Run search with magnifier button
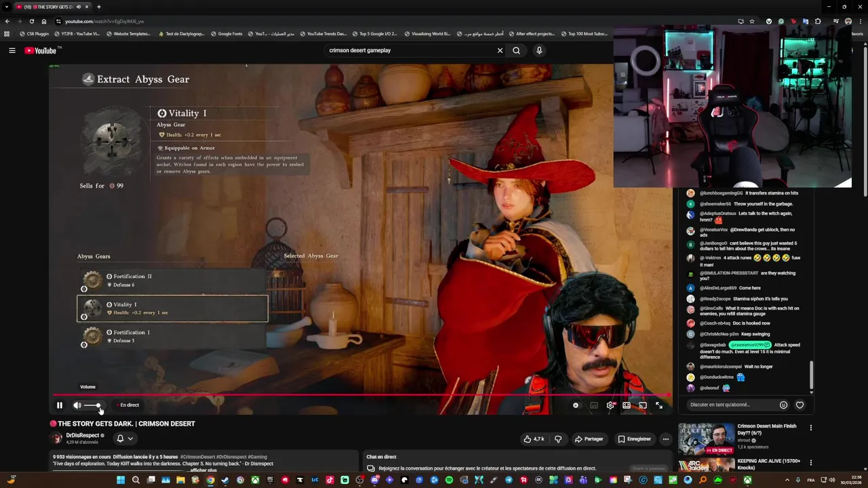Screen dimensions: 868x488 tap(517, 50)
